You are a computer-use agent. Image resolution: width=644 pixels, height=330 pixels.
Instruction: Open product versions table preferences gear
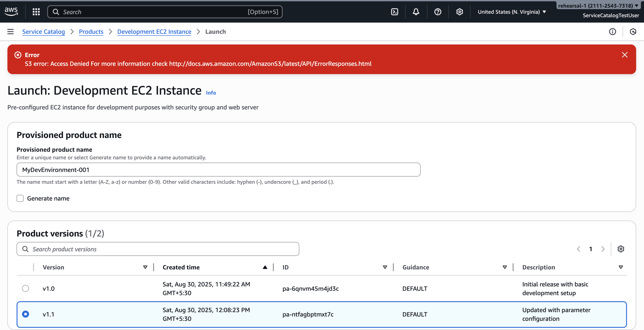click(x=621, y=249)
